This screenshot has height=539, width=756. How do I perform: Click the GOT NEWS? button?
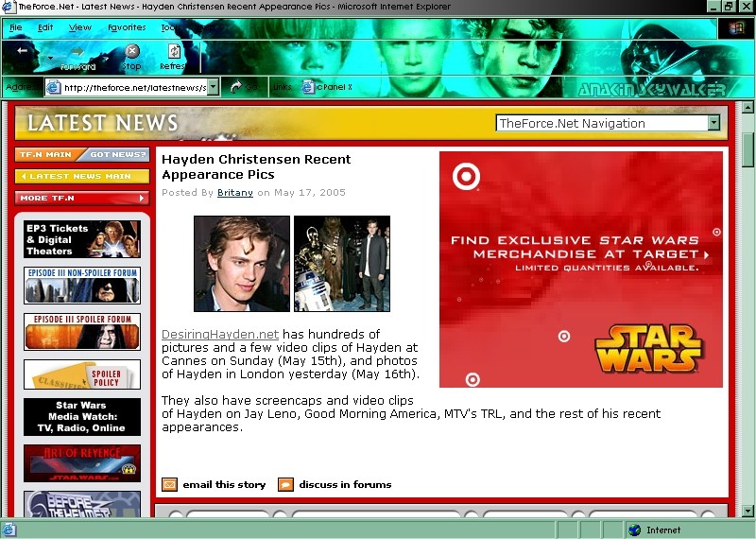coord(115,154)
